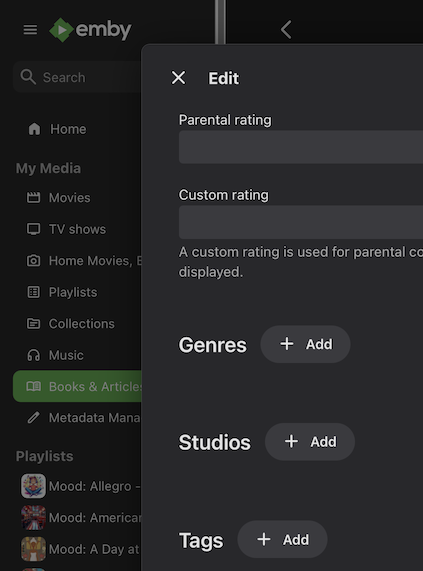The height and width of the screenshot is (571, 423).
Task: Focus the Parental rating field
Action: [x=301, y=147]
